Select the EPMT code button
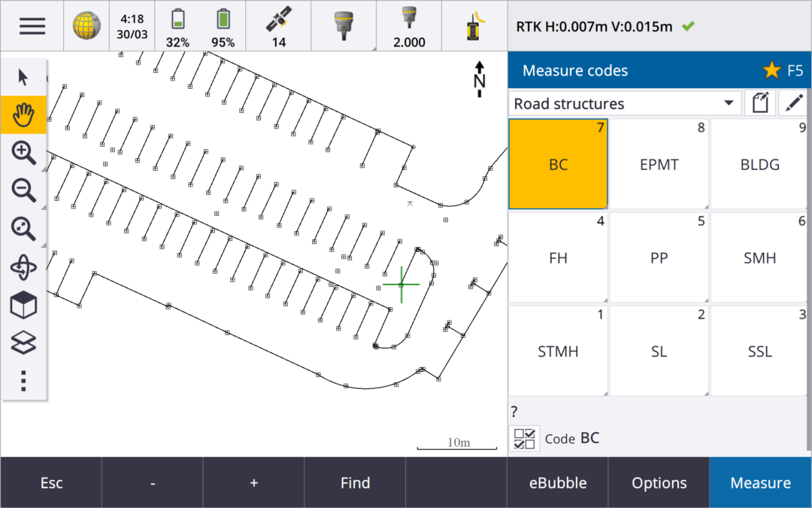Image resolution: width=812 pixels, height=508 pixels. click(x=659, y=165)
